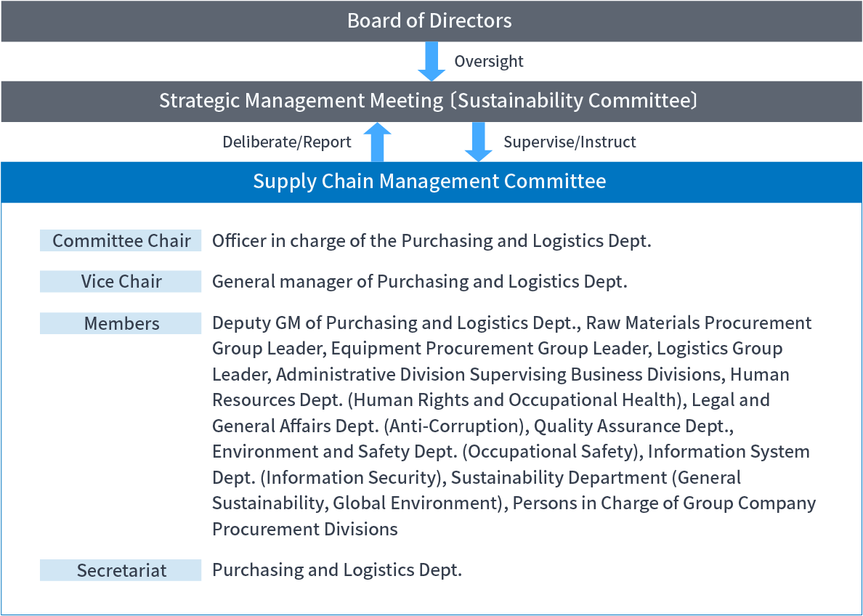The width and height of the screenshot is (863, 616).
Task: Select the Board of Directors header bar
Action: click(431, 21)
